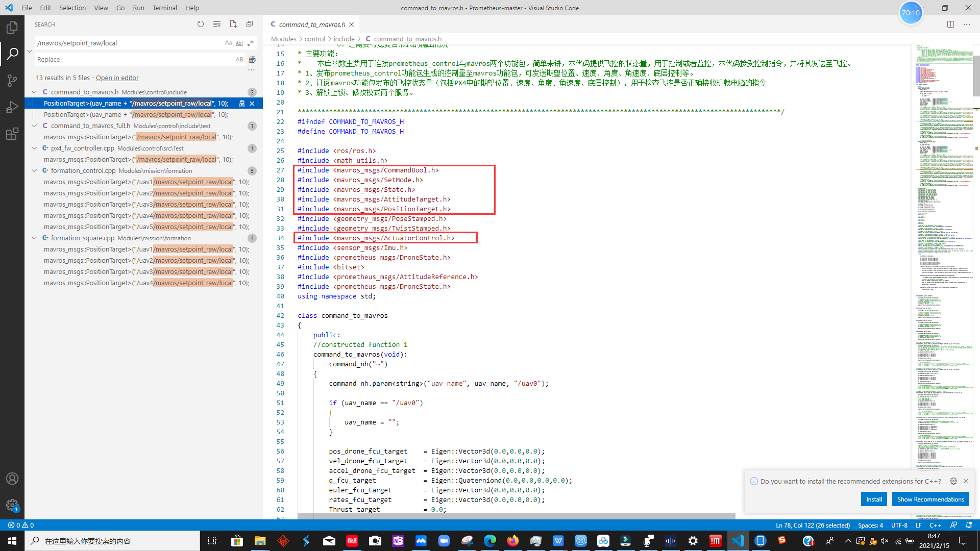Open the Run and Debug view
The width and height of the screenshot is (980, 551).
[x=12, y=107]
